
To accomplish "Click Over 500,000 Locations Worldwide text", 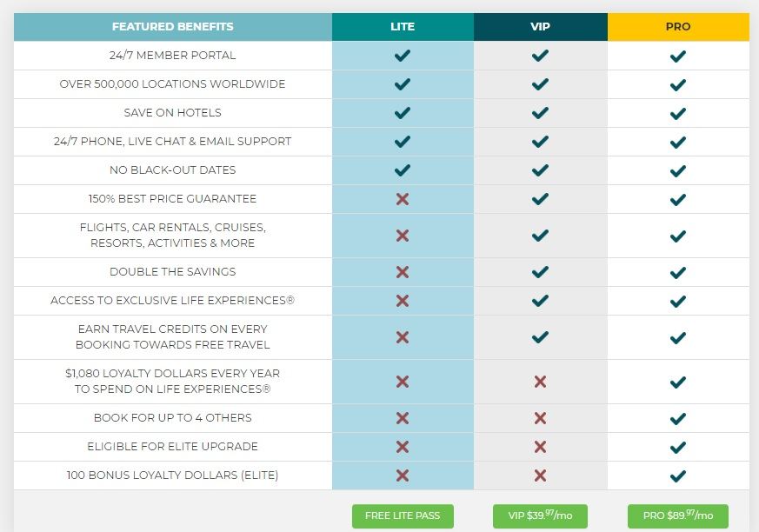I will pos(173,84).
